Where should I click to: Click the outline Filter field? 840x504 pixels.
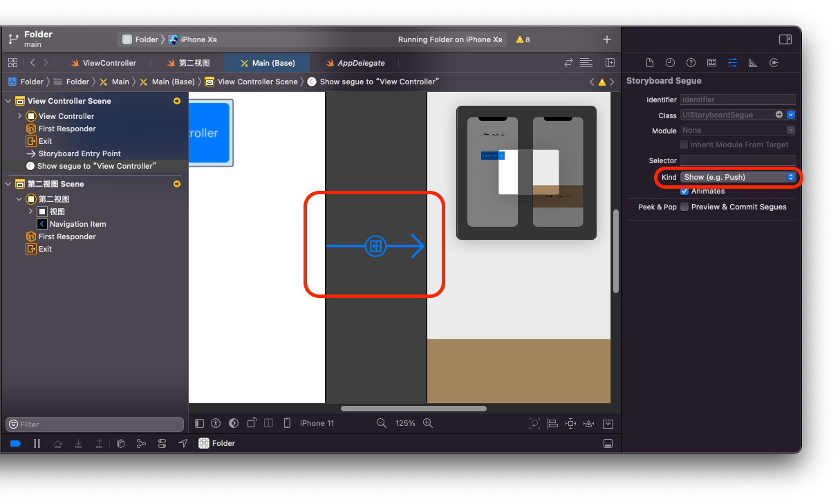tap(95, 424)
